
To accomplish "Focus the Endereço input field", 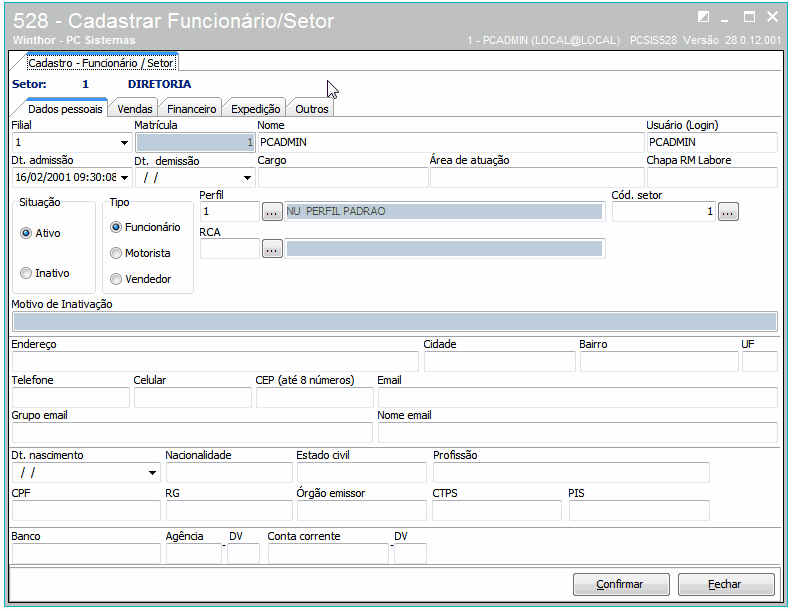I will click(215, 362).
